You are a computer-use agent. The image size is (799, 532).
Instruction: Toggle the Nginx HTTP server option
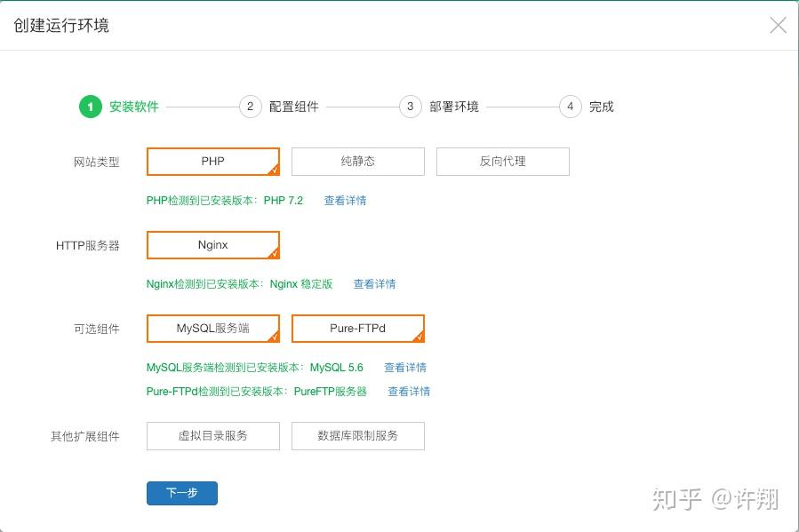pyautogui.click(x=213, y=245)
